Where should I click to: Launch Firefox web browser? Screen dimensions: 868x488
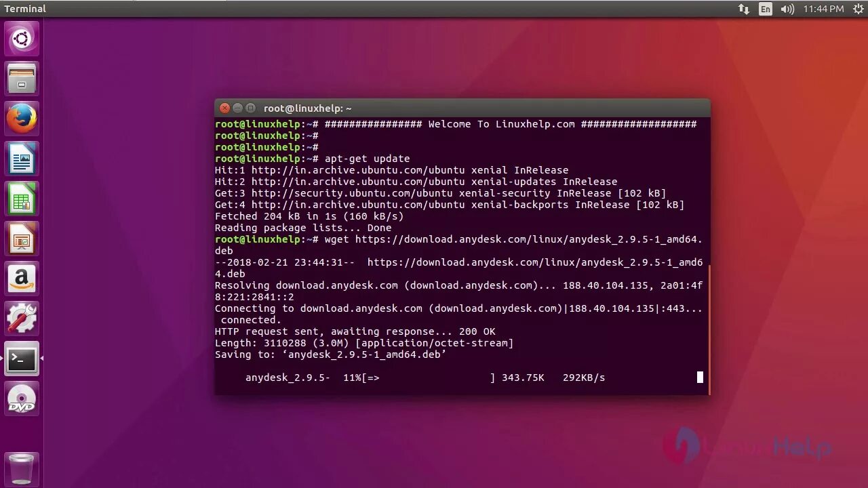point(22,118)
